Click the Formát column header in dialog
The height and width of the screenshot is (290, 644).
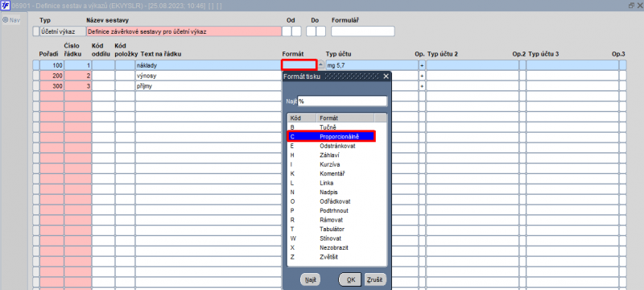coord(345,118)
